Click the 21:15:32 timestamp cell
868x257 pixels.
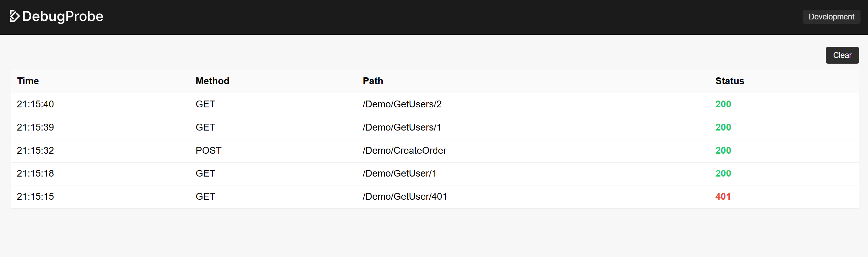(x=35, y=151)
